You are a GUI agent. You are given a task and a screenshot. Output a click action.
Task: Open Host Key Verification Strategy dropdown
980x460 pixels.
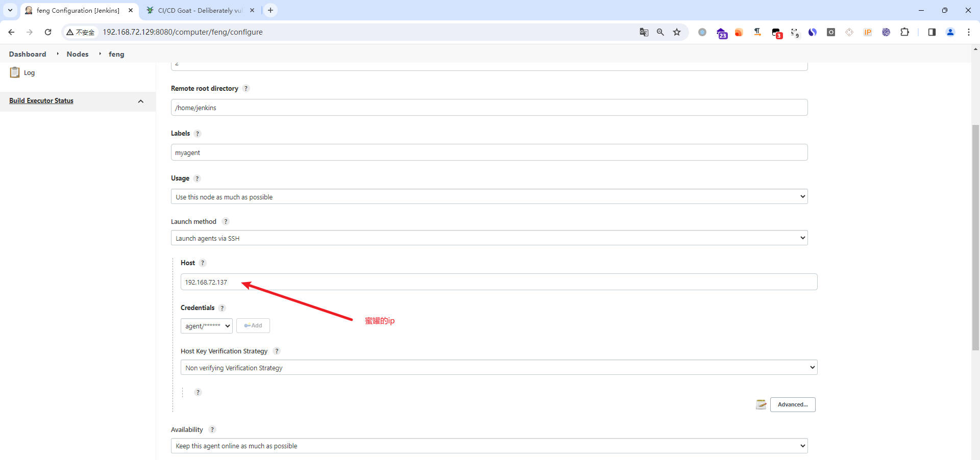499,368
